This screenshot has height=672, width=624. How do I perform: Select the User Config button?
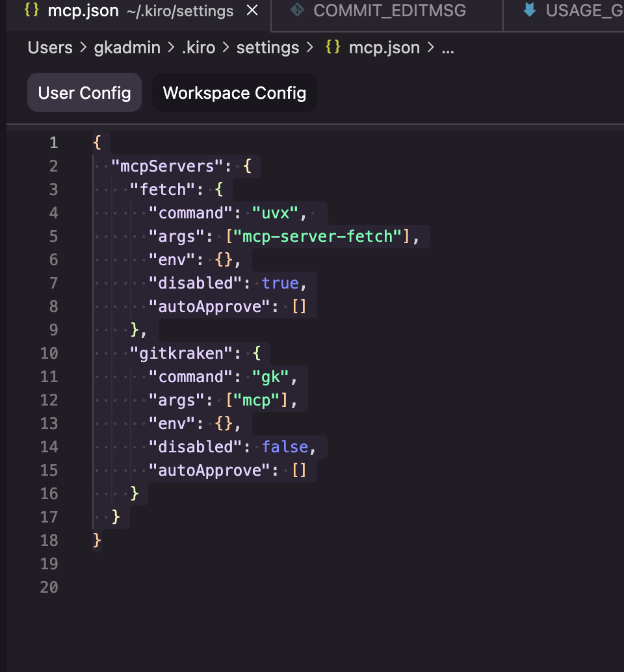(84, 92)
